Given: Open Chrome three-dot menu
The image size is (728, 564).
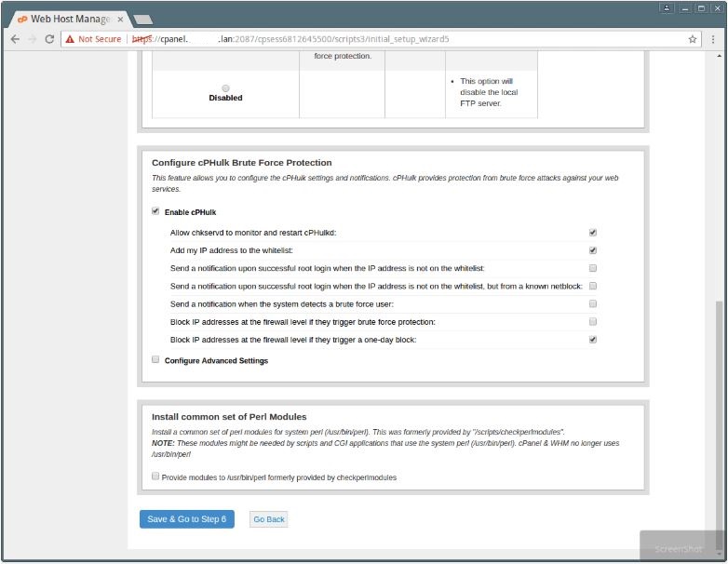Looking at the screenshot, I should pyautogui.click(x=713, y=39).
